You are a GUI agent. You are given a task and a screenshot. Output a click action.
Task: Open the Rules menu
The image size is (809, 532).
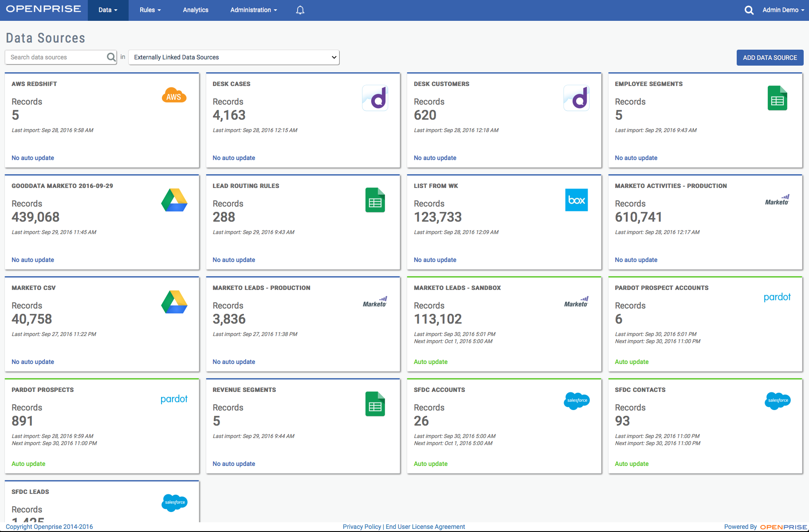point(150,10)
